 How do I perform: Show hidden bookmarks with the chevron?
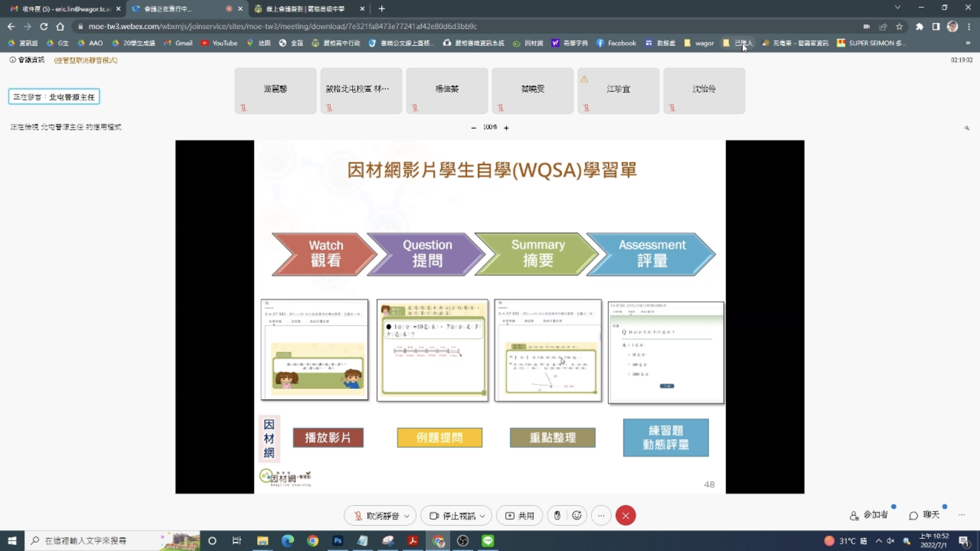[x=968, y=43]
